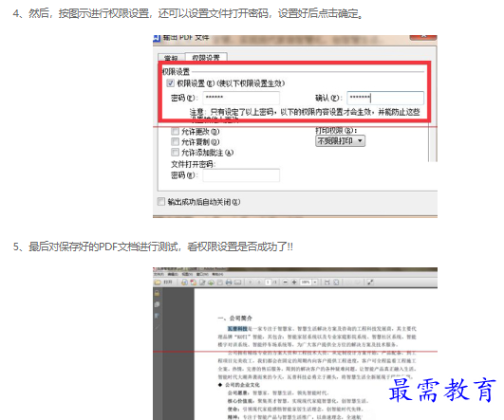Click the Adobe Reader test screenshot image
The width and height of the screenshot is (504, 420).
pyautogui.click(x=295, y=343)
